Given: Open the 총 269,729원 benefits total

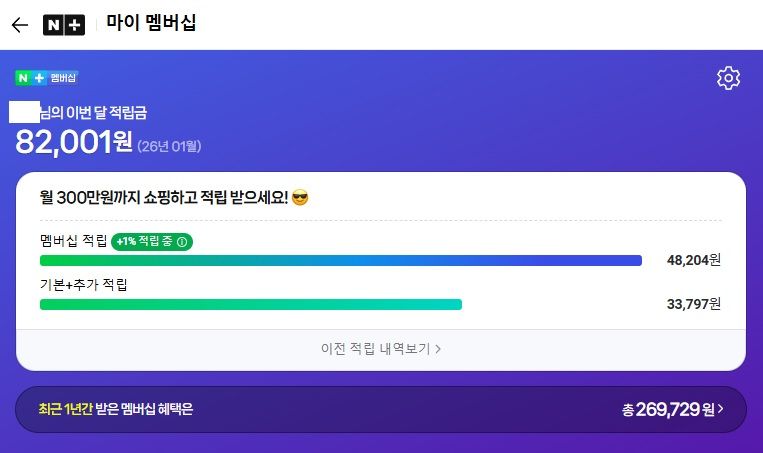Looking at the screenshot, I should pyautogui.click(x=666, y=409).
